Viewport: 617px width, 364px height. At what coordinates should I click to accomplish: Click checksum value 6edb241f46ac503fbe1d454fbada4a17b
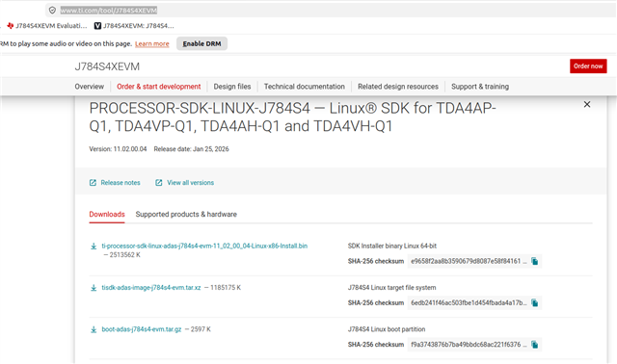469,303
